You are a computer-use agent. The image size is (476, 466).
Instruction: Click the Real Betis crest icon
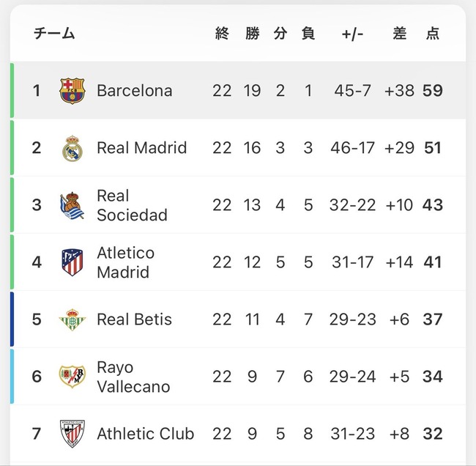coord(72,319)
